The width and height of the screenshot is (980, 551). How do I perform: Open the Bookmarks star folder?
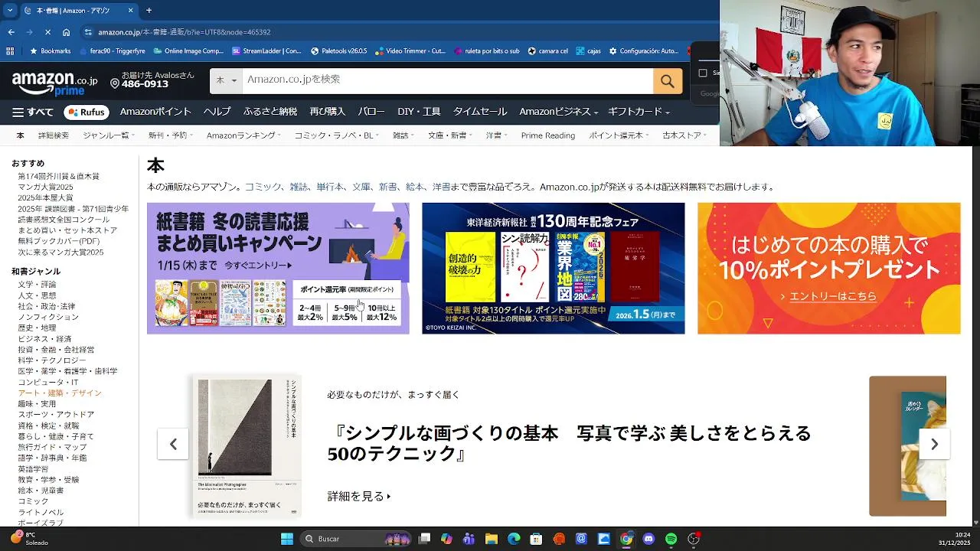(50, 51)
